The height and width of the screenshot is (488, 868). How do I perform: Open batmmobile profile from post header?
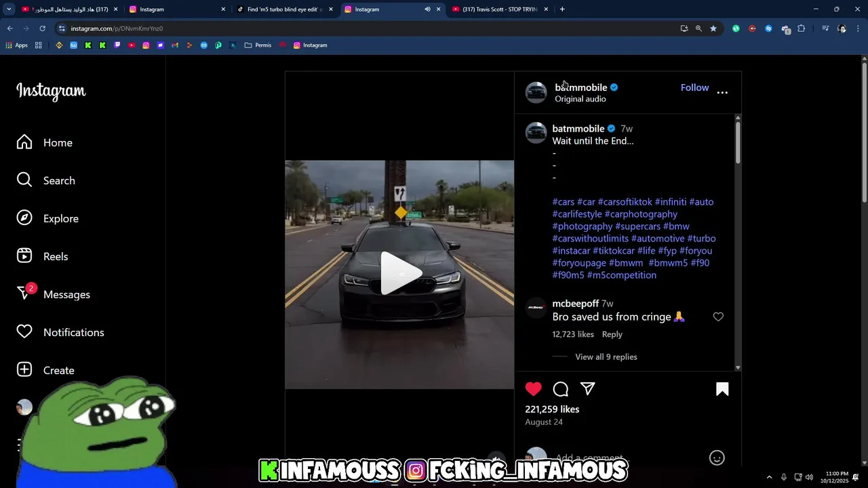581,87
